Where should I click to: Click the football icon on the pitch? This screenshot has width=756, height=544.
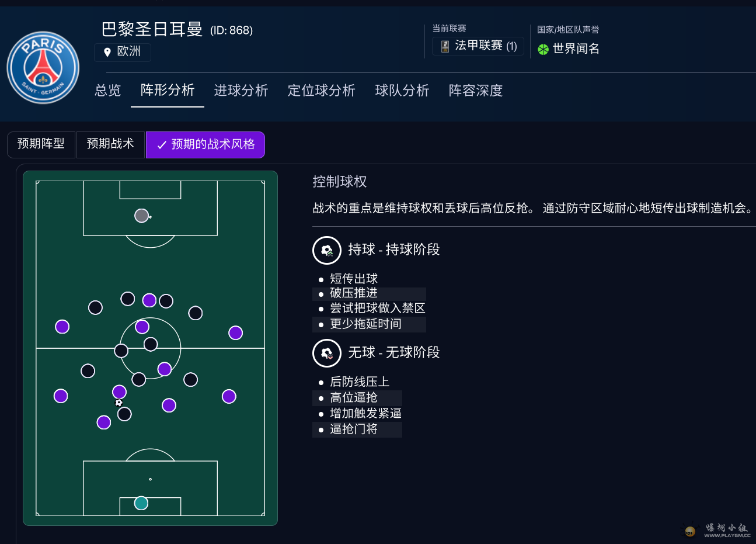(119, 403)
